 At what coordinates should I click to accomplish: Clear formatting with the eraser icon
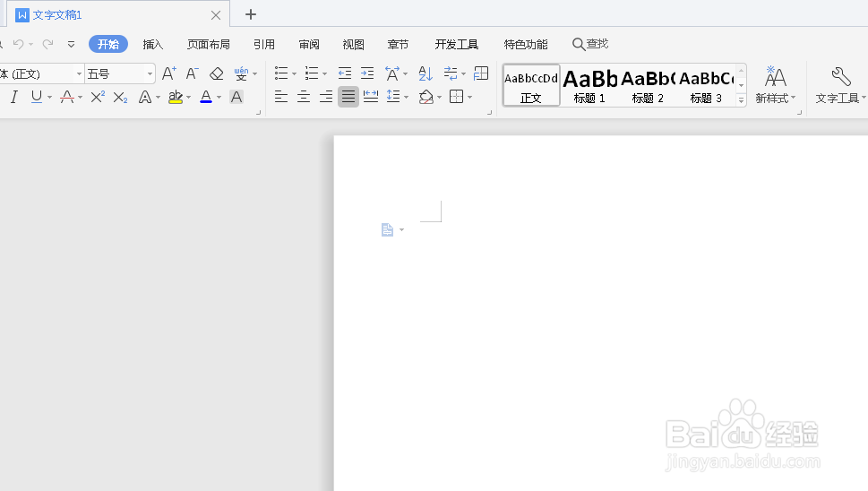(217, 73)
